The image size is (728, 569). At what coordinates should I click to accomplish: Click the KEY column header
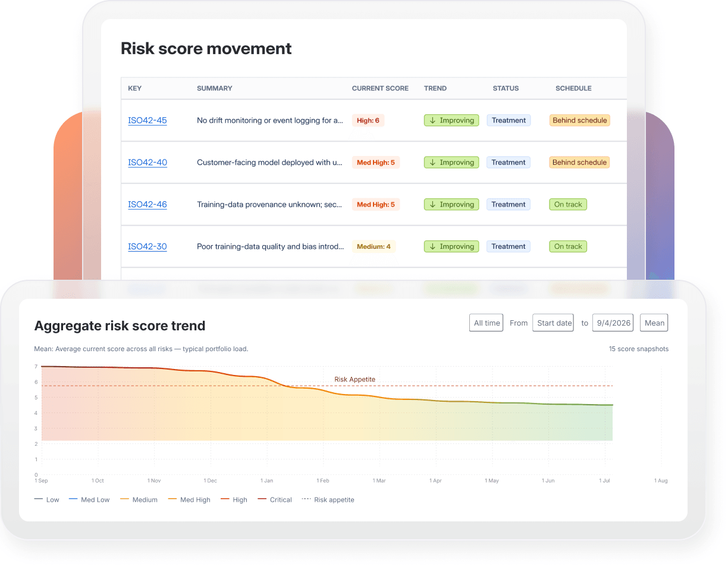(x=135, y=88)
